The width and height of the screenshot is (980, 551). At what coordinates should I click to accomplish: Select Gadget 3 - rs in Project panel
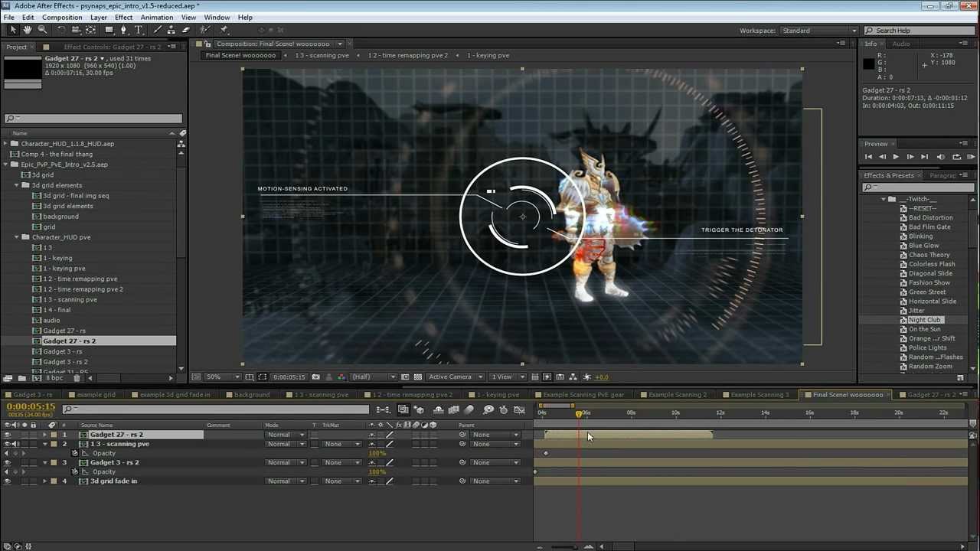[63, 351]
